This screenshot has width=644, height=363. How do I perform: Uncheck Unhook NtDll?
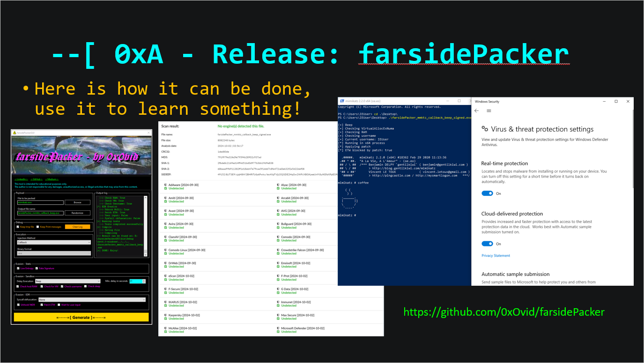(18, 305)
